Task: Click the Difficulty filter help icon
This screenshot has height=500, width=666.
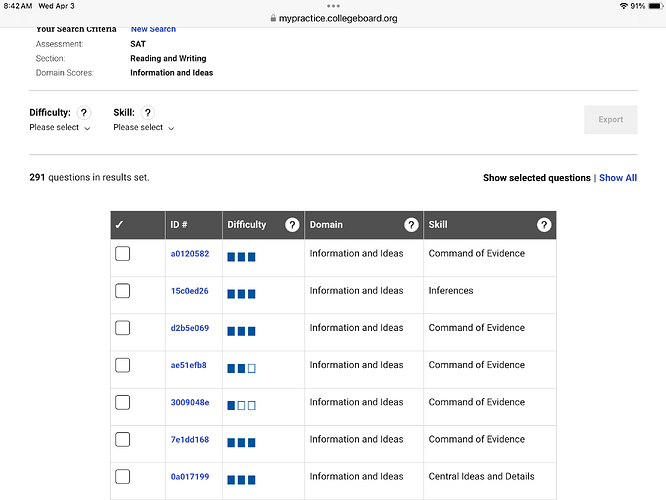Action: [84, 113]
